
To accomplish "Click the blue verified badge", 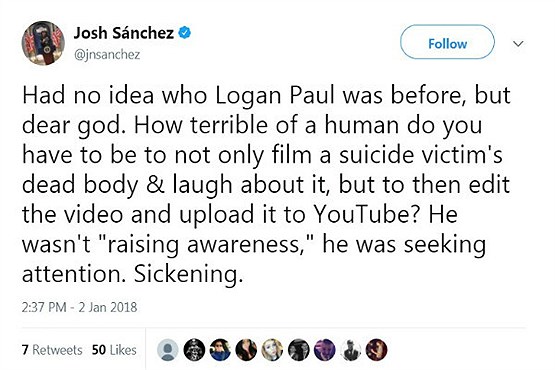I will (x=184, y=33).
